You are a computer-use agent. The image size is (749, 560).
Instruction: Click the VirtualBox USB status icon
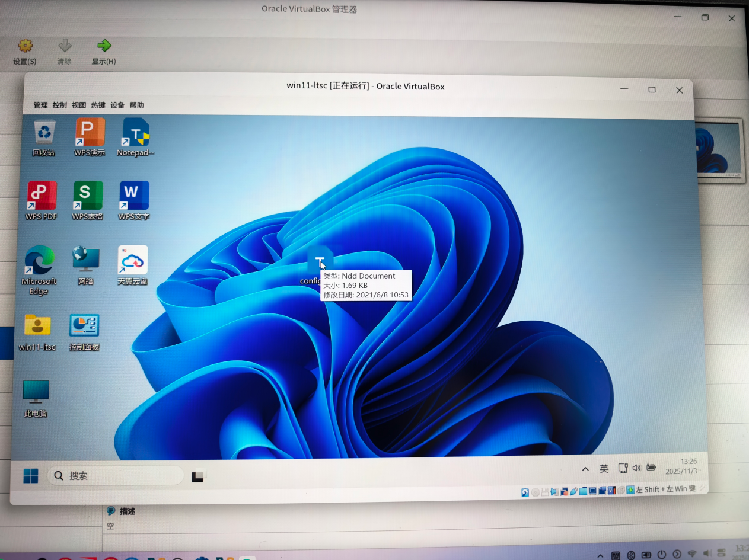pyautogui.click(x=573, y=491)
